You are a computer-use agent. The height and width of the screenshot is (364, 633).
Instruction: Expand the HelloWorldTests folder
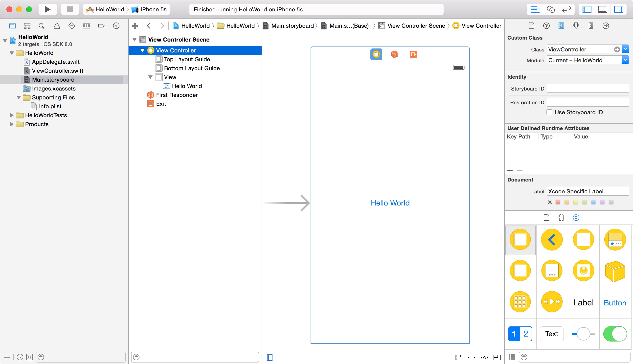[x=11, y=115]
